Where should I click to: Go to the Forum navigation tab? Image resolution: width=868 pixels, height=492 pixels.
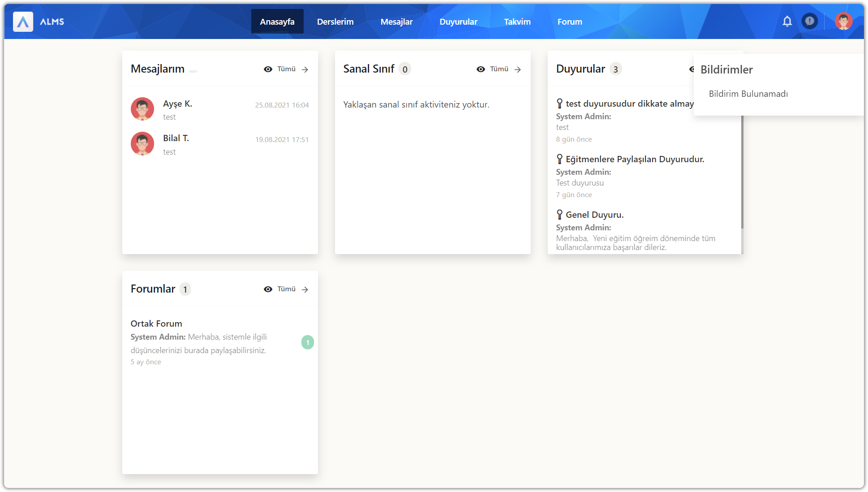pyautogui.click(x=569, y=22)
